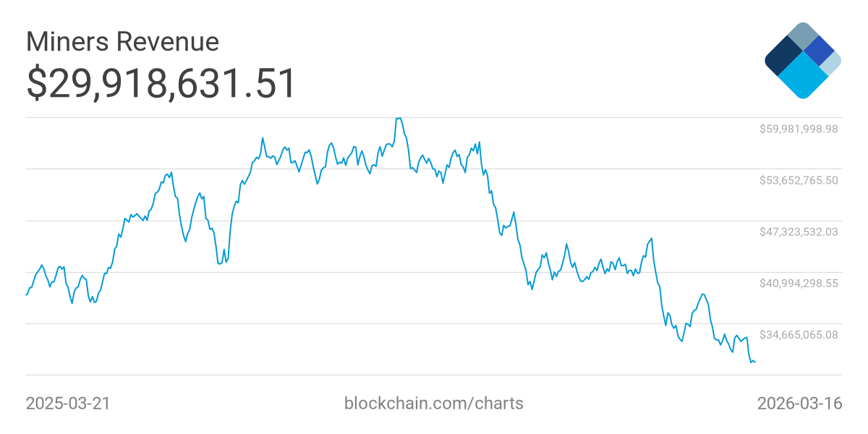Click the final data point of the line
Image resolution: width=868 pixels, height=434 pixels.
[x=755, y=362]
